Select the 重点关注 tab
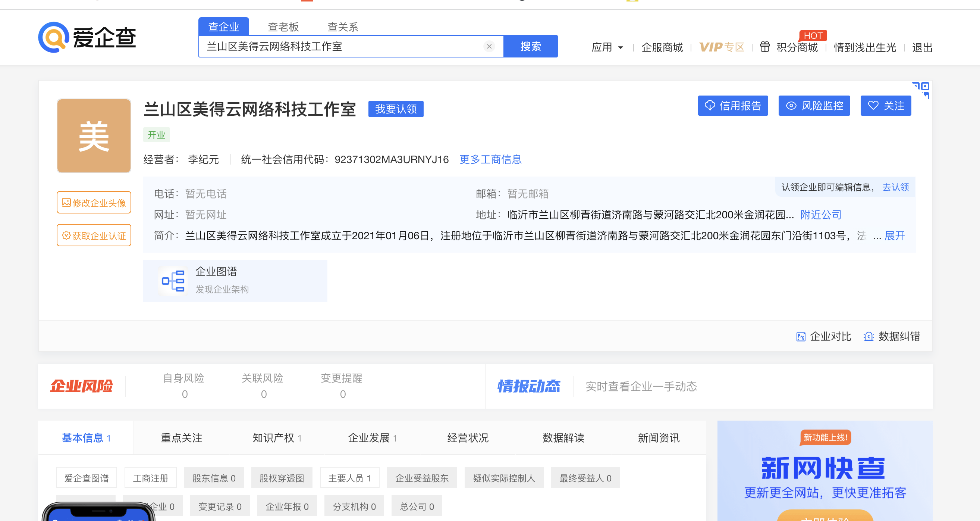This screenshot has width=980, height=521. point(182,438)
